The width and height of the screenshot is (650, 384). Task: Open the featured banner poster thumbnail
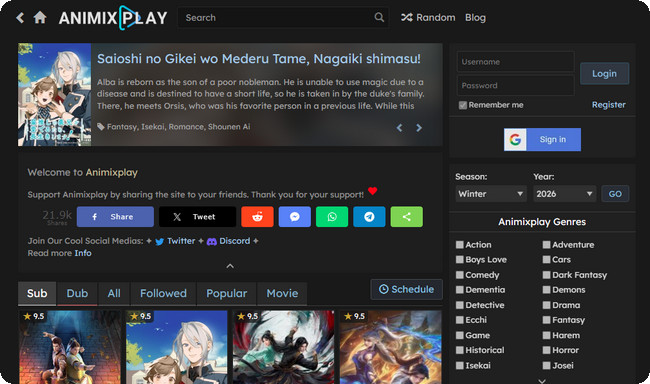pos(54,95)
